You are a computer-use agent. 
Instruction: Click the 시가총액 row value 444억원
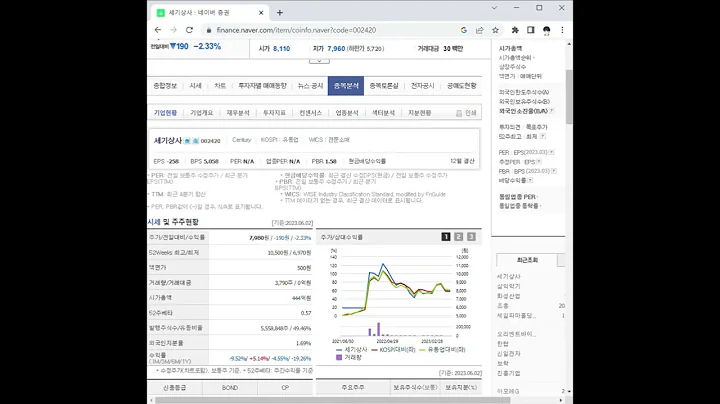(x=302, y=298)
